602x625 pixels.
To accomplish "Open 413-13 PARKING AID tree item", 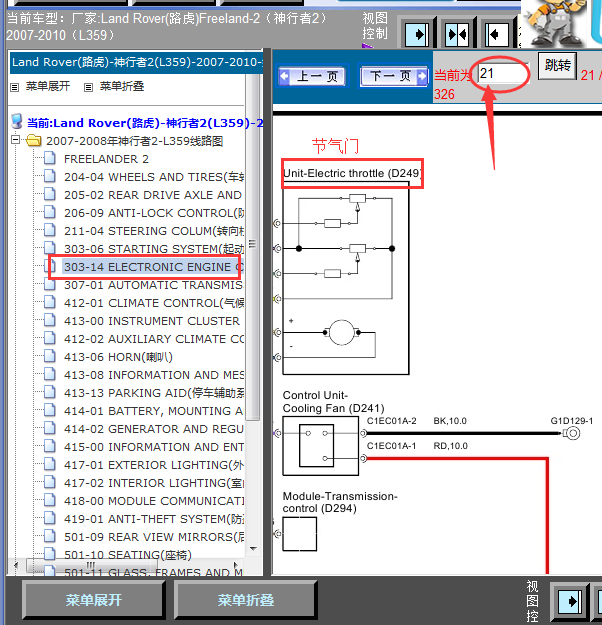I will (x=154, y=393).
